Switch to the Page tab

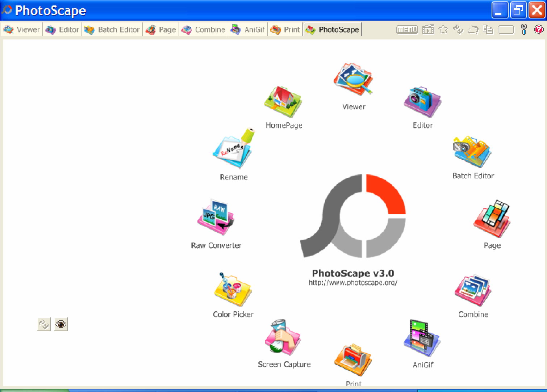point(161,30)
